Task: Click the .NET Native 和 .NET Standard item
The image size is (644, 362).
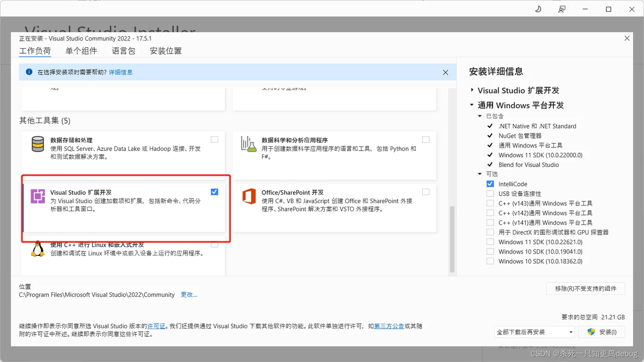Action: tap(537, 126)
